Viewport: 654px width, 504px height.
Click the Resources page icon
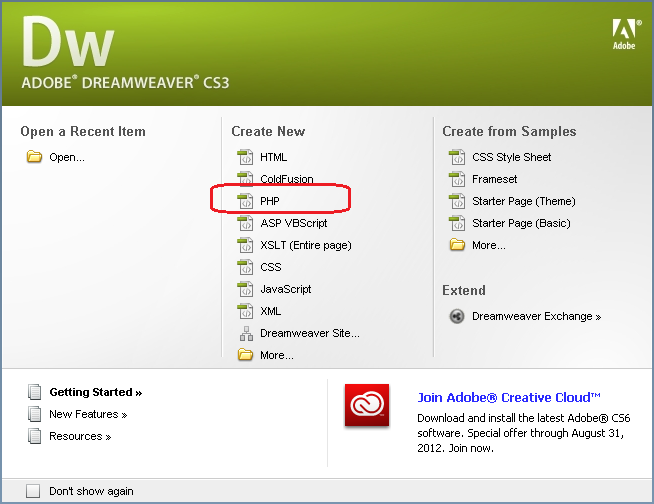[x=34, y=436]
